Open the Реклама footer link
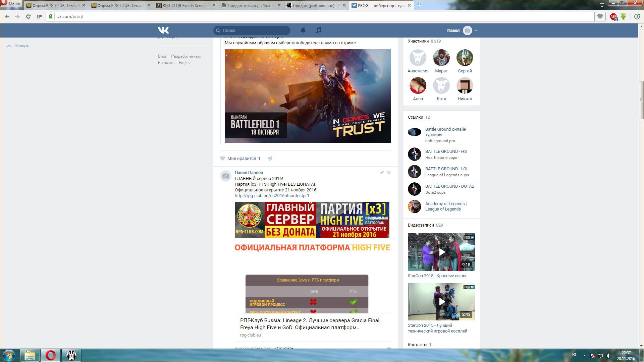This screenshot has width=644, height=362. click(x=166, y=63)
